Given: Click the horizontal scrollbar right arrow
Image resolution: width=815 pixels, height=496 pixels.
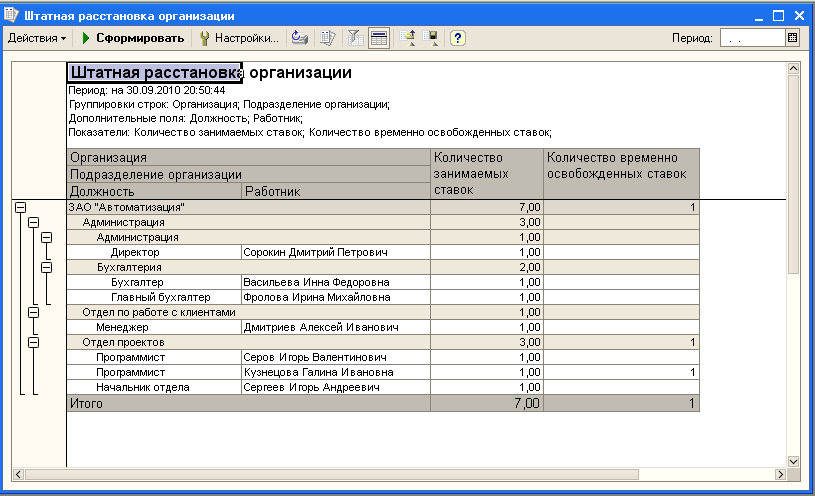Looking at the screenshot, I should click(780, 474).
